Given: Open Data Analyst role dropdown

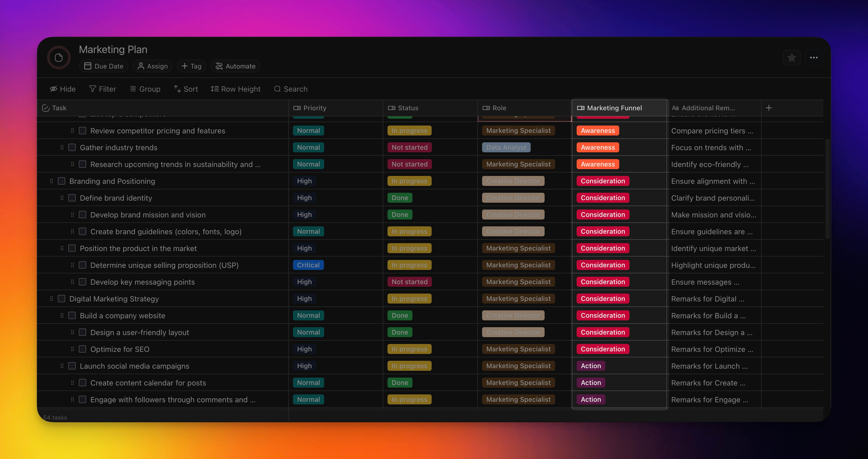Looking at the screenshot, I should (506, 148).
